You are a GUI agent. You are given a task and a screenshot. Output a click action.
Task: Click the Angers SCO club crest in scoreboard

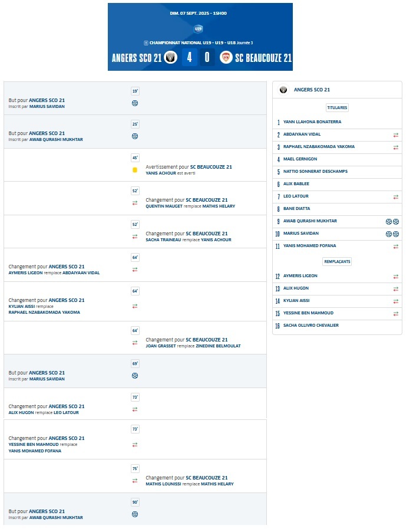(x=170, y=57)
